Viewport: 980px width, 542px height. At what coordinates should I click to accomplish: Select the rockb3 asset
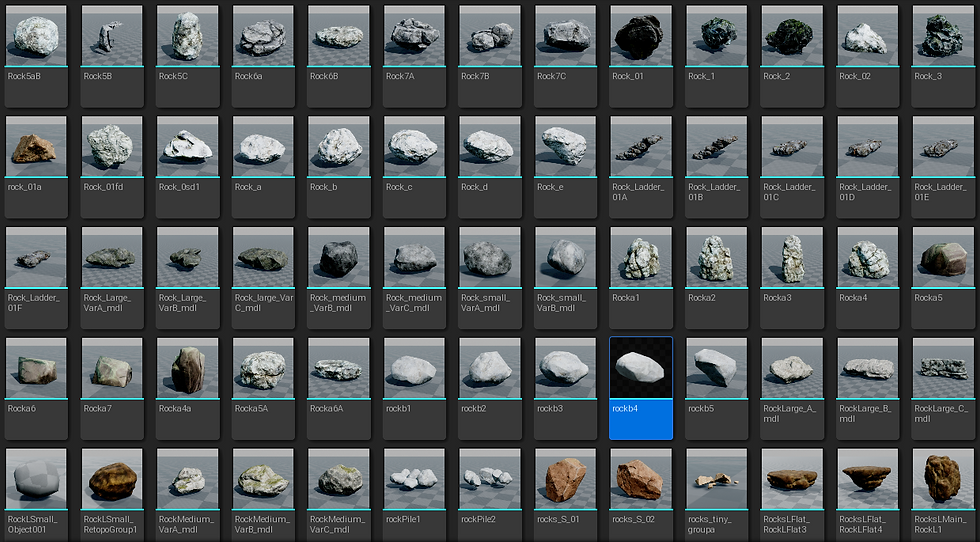tap(566, 388)
